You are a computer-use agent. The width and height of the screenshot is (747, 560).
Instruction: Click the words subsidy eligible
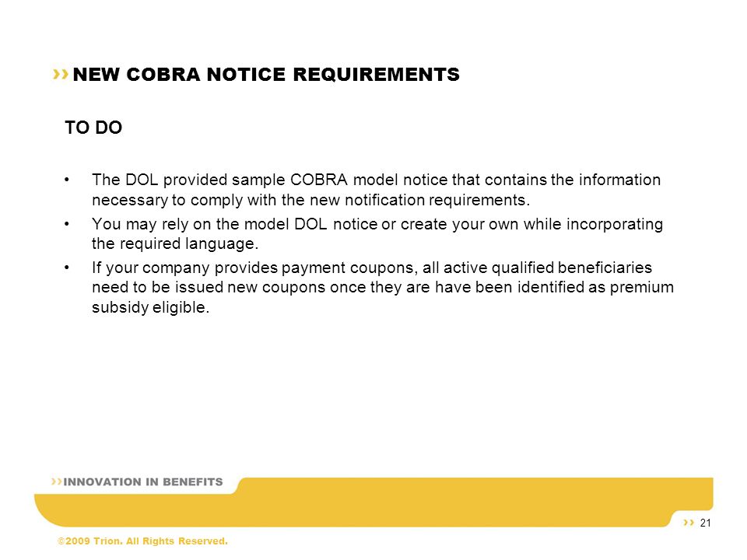pos(150,307)
